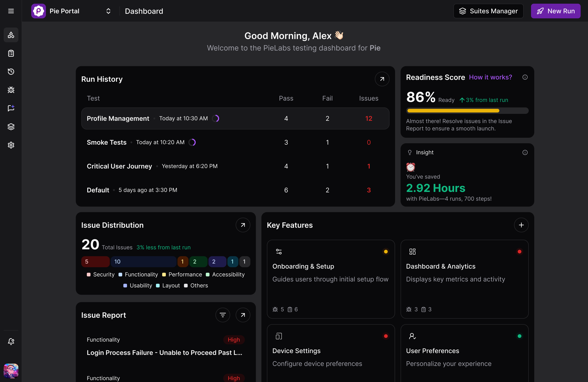The width and height of the screenshot is (588, 382).
Task: Click the filter icon on Issue Report
Action: tap(223, 315)
